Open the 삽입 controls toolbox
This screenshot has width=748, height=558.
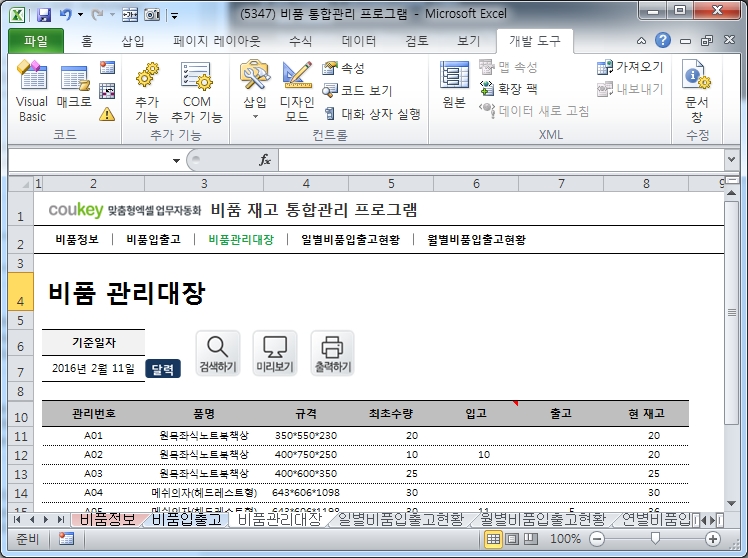tap(255, 91)
